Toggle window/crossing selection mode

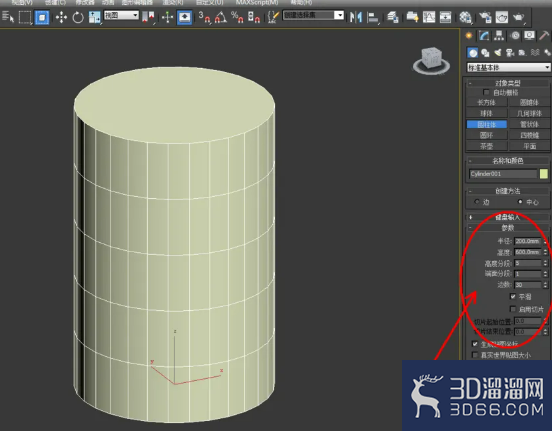[42, 17]
